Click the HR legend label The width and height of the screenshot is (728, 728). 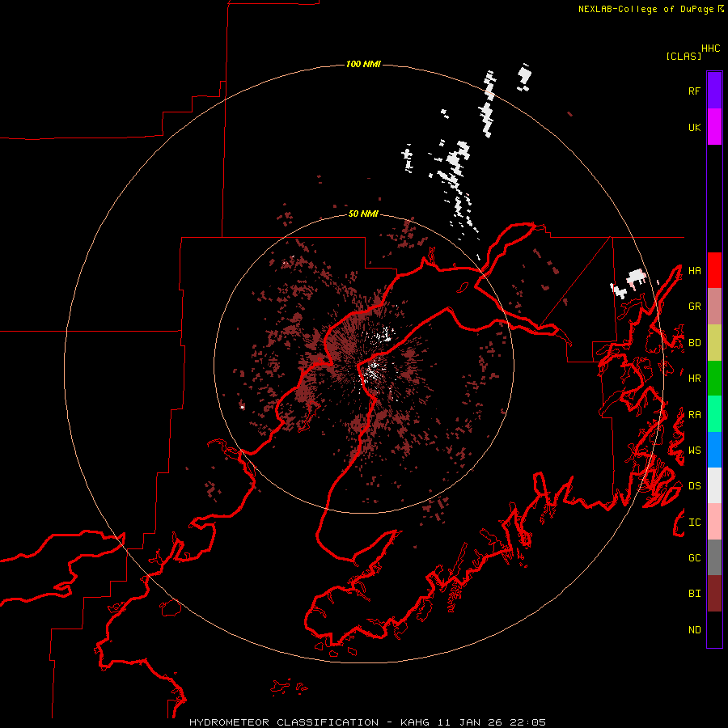click(x=694, y=379)
